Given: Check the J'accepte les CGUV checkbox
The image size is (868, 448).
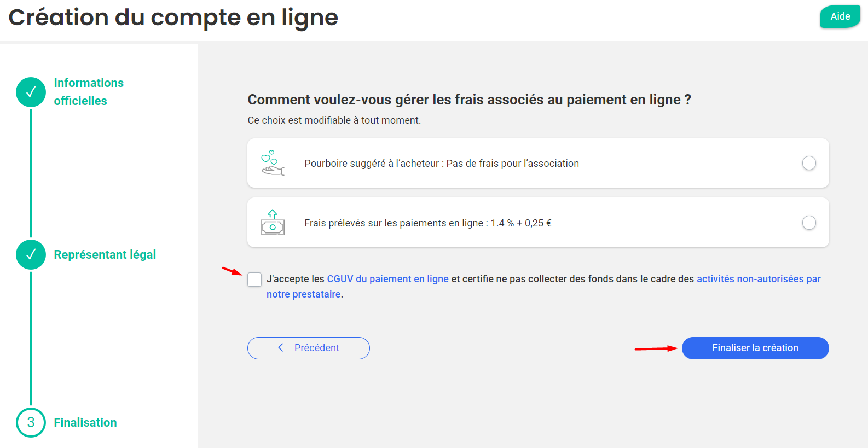Looking at the screenshot, I should coord(254,280).
